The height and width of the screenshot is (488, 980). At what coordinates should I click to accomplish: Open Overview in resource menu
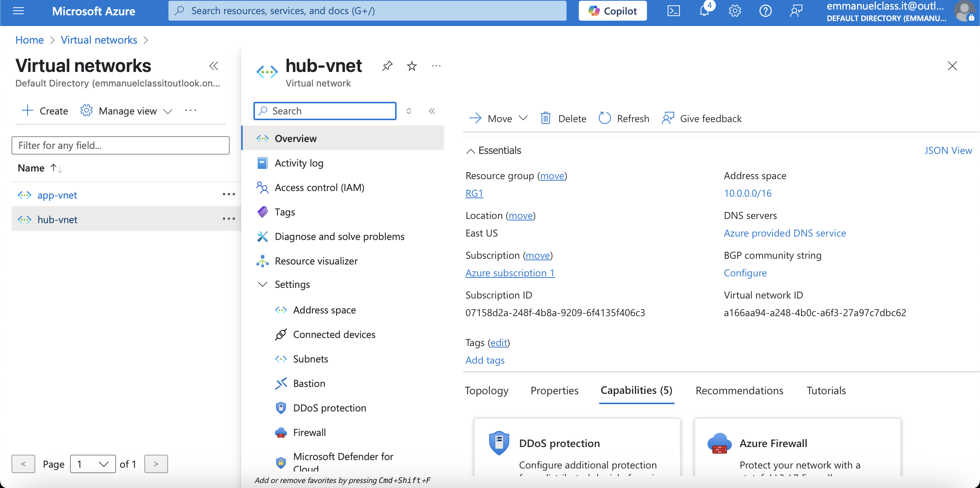[343, 138]
